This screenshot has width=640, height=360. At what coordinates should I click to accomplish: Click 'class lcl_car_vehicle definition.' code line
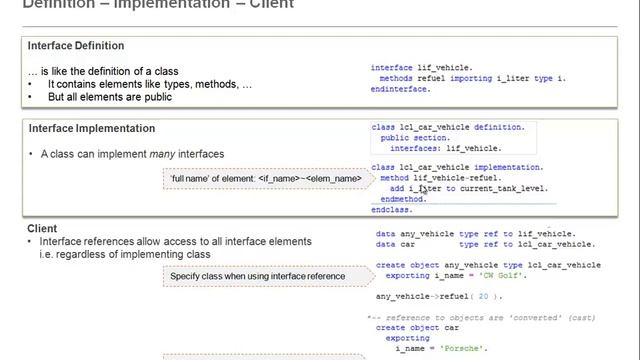click(448, 127)
